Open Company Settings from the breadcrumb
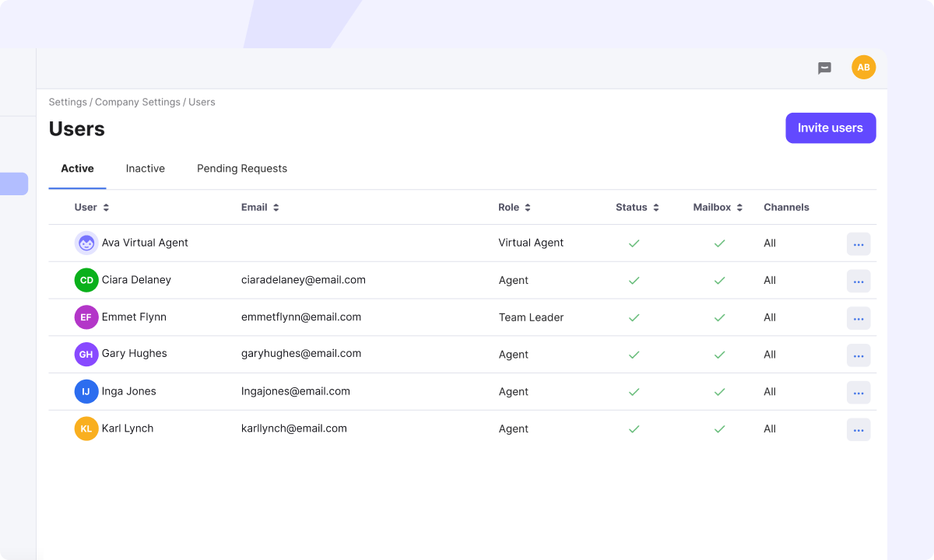This screenshot has height=560, width=934. click(x=138, y=102)
